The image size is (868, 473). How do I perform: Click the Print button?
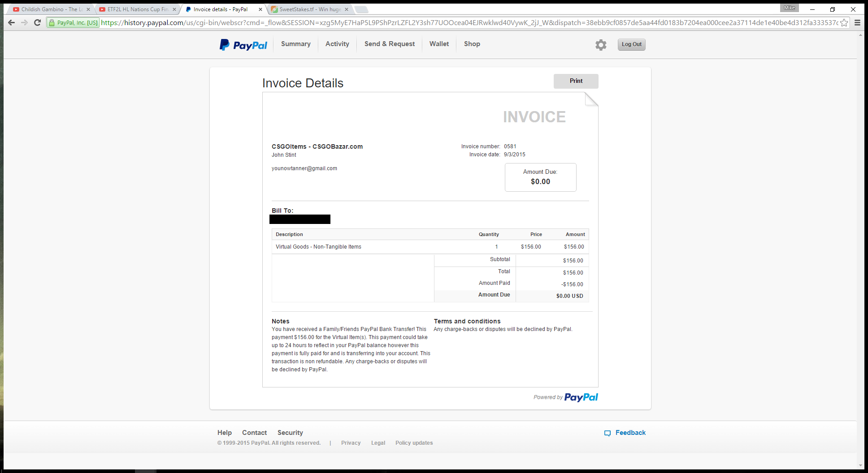(576, 81)
